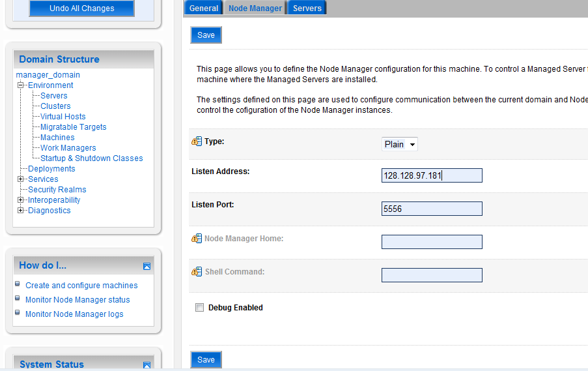Open Security Realms in the tree
This screenshot has width=588, height=371.
coord(57,190)
